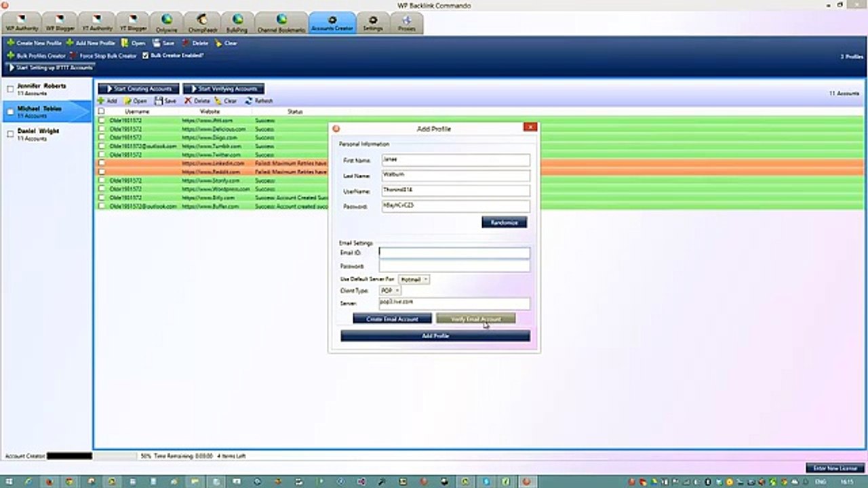Click the Bulk Profiles Creator icon
Screen dimensions: 868x488
pos(10,56)
